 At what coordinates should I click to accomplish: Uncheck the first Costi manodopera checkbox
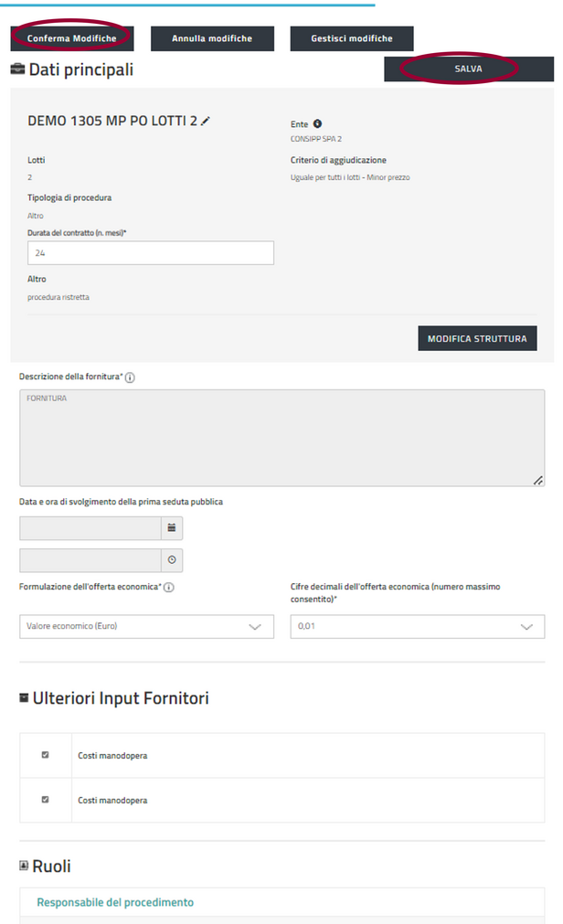(x=44, y=756)
